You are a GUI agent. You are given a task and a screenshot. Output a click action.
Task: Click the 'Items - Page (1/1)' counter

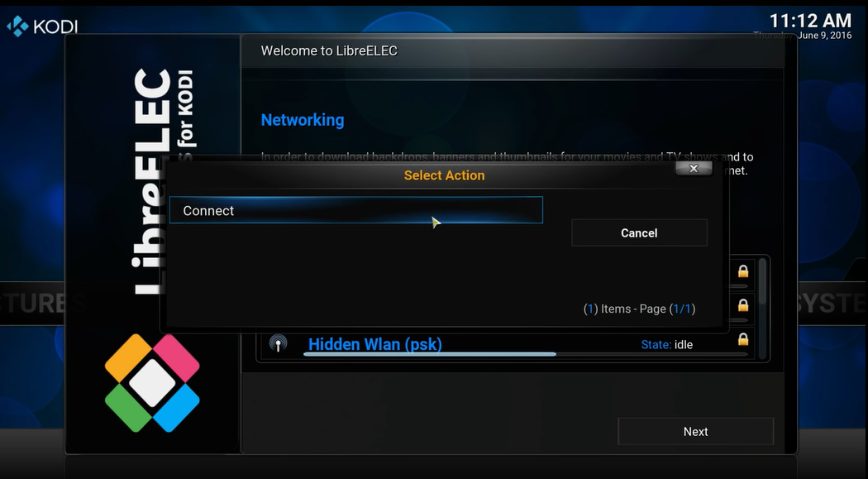coord(639,309)
